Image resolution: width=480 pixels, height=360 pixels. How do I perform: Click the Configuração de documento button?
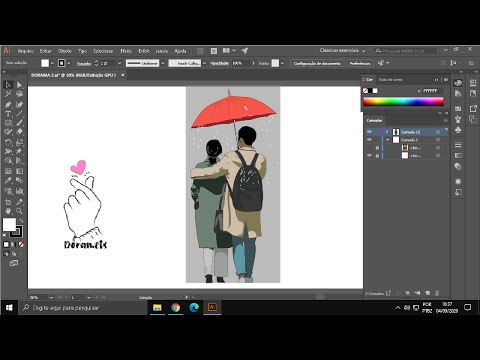(x=317, y=63)
